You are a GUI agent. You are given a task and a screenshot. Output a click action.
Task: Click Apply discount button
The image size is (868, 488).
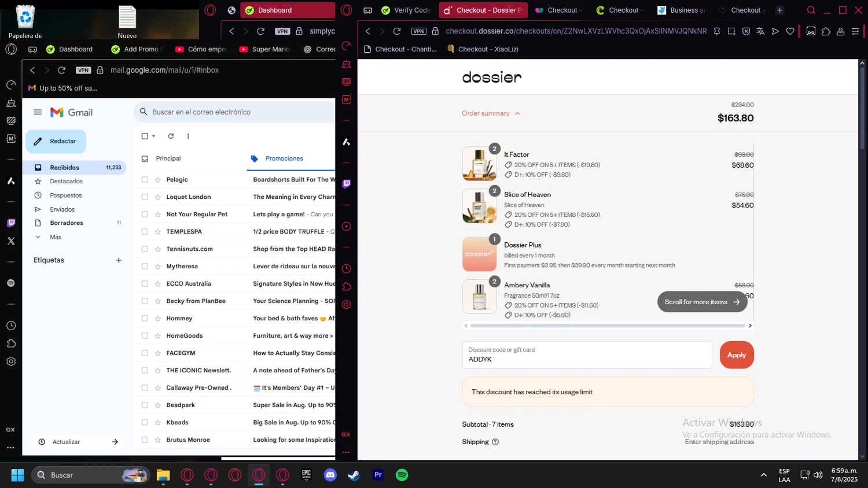point(737,355)
